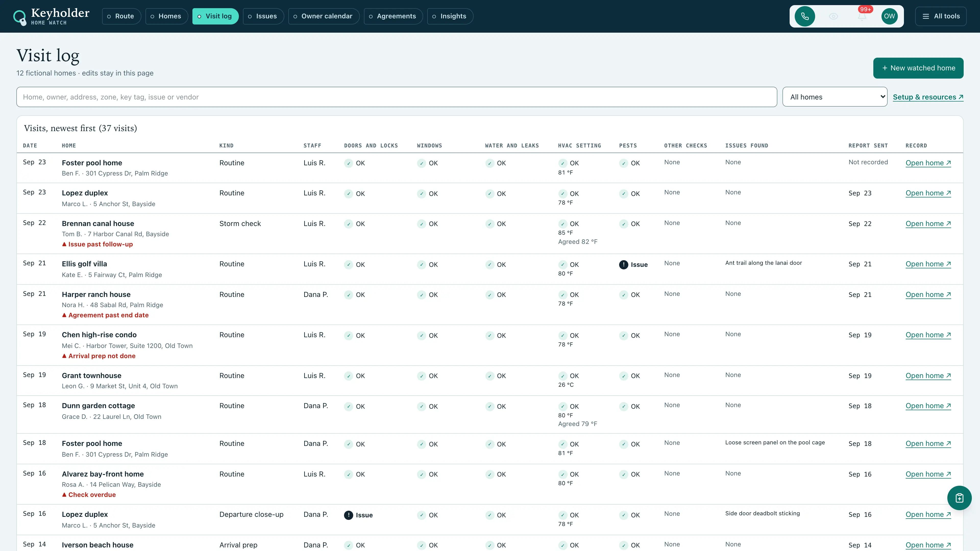Viewport: 980px width, 551px height.
Task: Open home link for Harper ranch house
Action: point(928,295)
